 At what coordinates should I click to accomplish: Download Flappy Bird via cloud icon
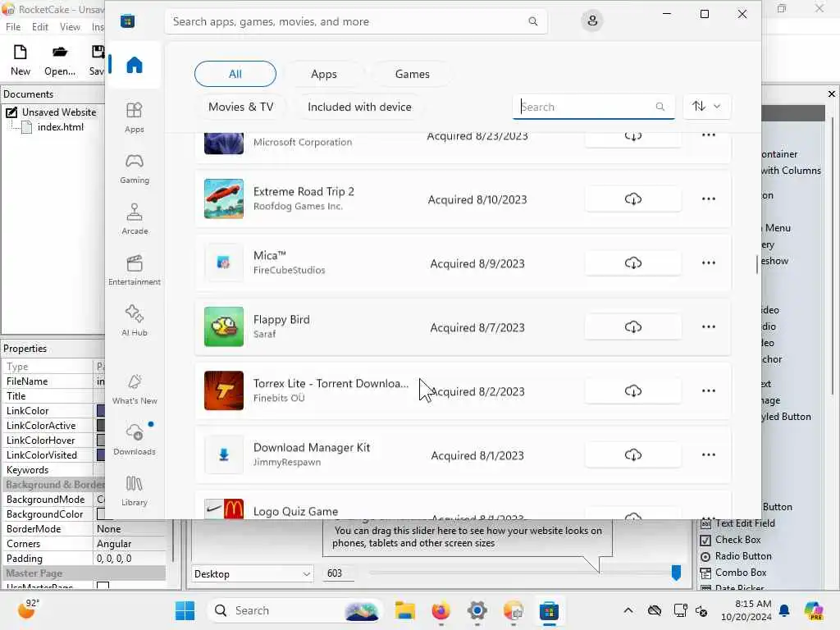pyautogui.click(x=632, y=326)
